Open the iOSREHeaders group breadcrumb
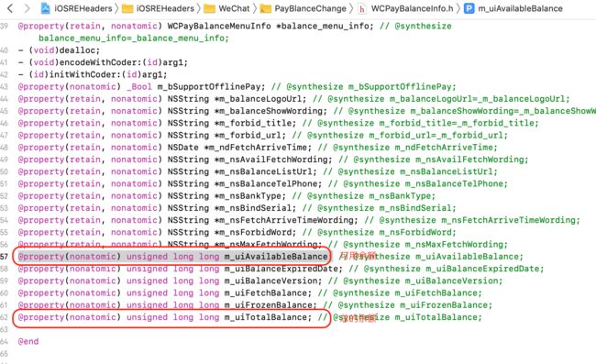This screenshot has height=364, width=596. click(165, 8)
